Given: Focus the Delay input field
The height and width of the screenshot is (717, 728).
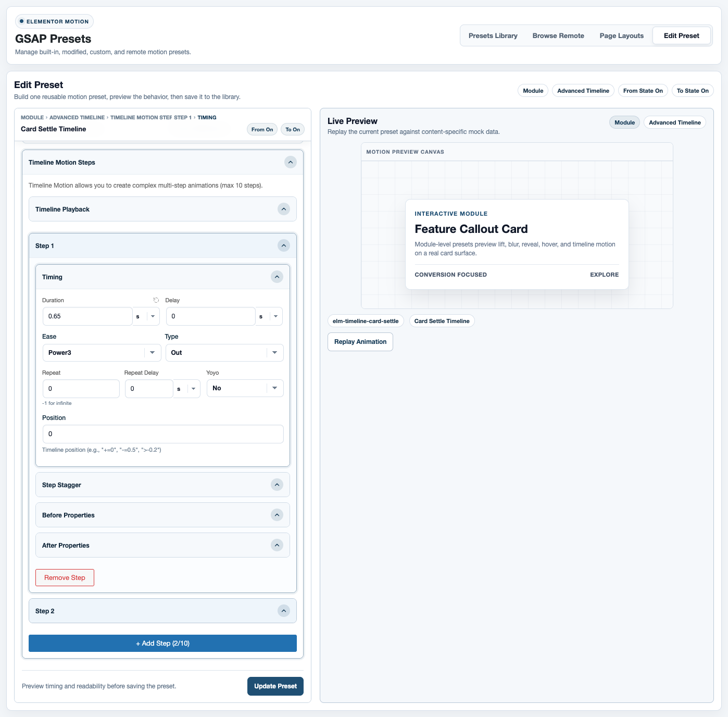Looking at the screenshot, I should pos(211,316).
